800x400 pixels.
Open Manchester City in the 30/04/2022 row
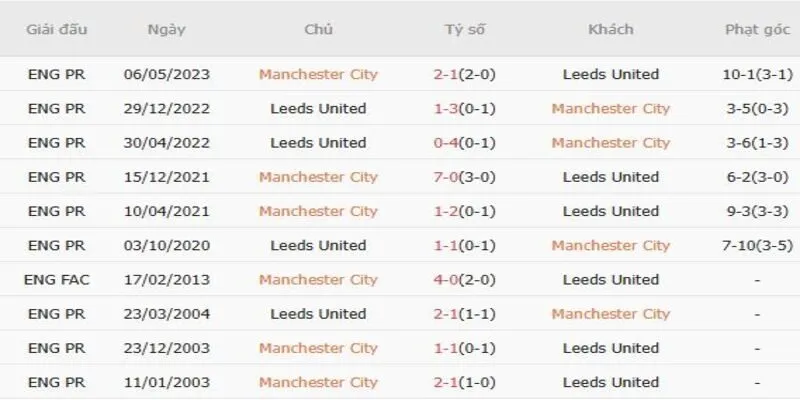[610, 143]
